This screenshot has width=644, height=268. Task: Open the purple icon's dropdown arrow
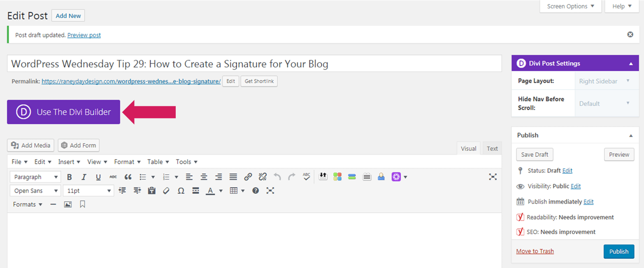pyautogui.click(x=405, y=177)
